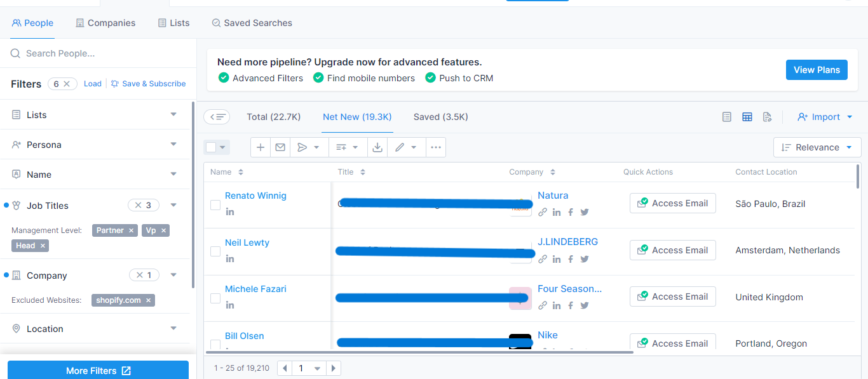Click the download export icon
Screen dimensions: 868x379
click(x=377, y=147)
